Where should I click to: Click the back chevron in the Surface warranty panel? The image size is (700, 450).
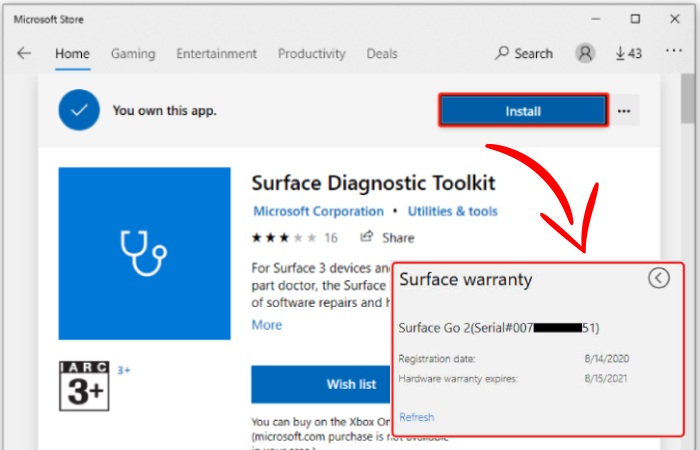coord(658,278)
